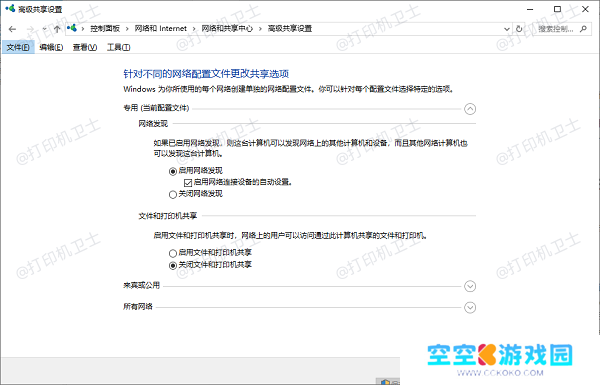The image size is (600, 385).
Task: Expand the chevron after 网络和 Internet
Action: pyautogui.click(x=194, y=29)
